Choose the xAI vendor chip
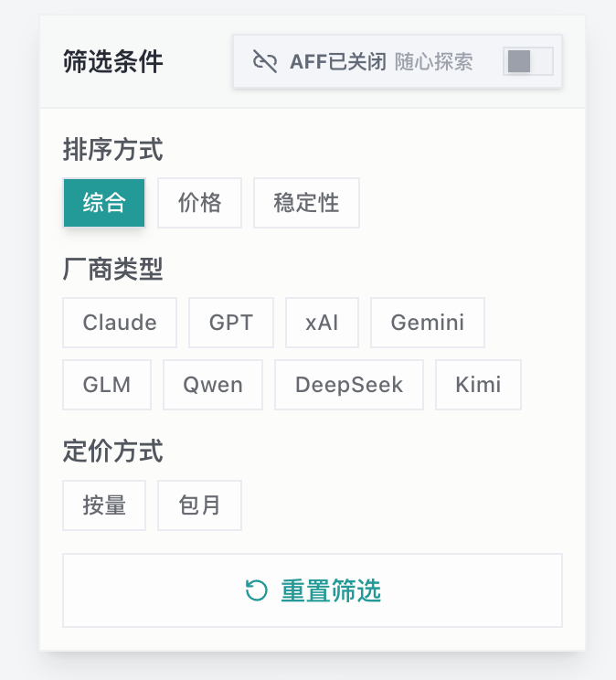The width and height of the screenshot is (616, 680). point(322,323)
